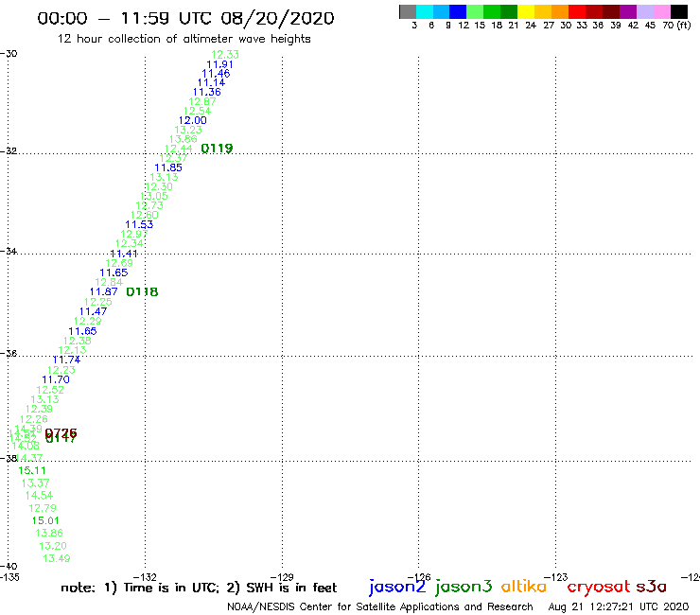Click the wave height value 12.69
Screen dimensions: 700x615
tap(119, 263)
